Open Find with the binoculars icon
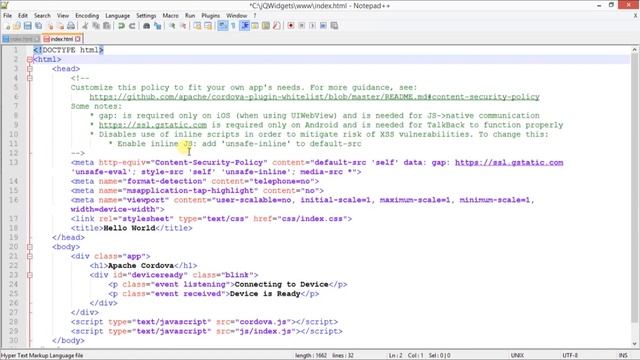This screenshot has width=640, height=360. pos(147,26)
